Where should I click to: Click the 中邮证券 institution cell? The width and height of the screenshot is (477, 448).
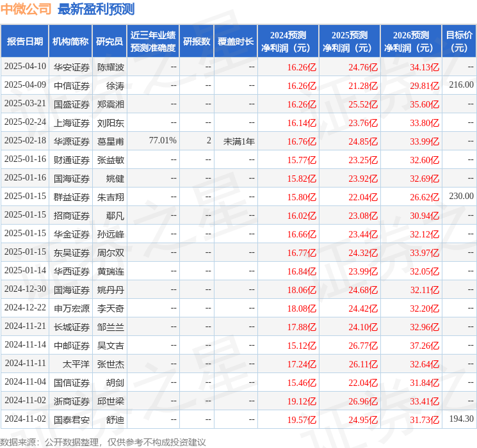click(72, 345)
